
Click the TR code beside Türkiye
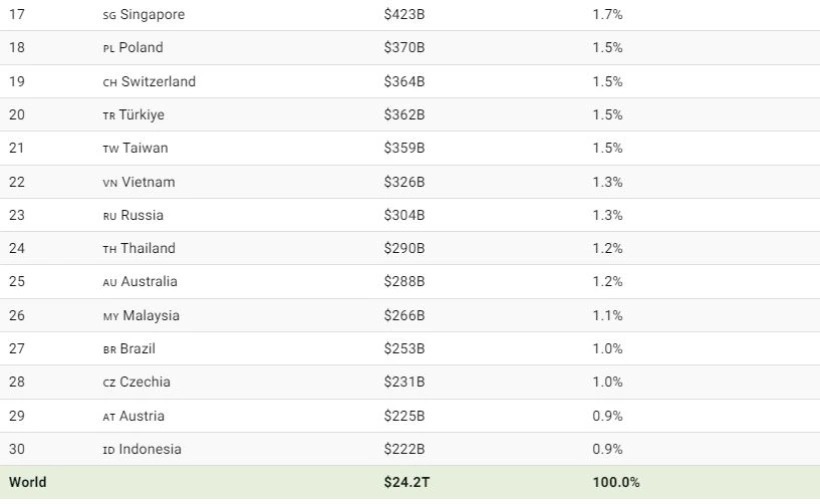[109, 116]
